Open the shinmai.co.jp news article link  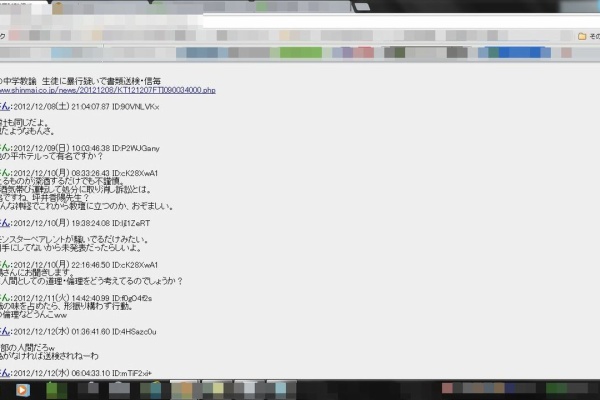pos(110,89)
